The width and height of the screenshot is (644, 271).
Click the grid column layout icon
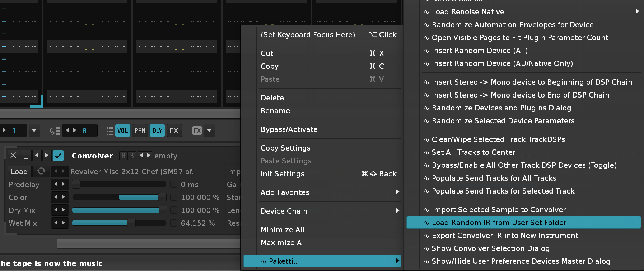pyautogui.click(x=110, y=130)
